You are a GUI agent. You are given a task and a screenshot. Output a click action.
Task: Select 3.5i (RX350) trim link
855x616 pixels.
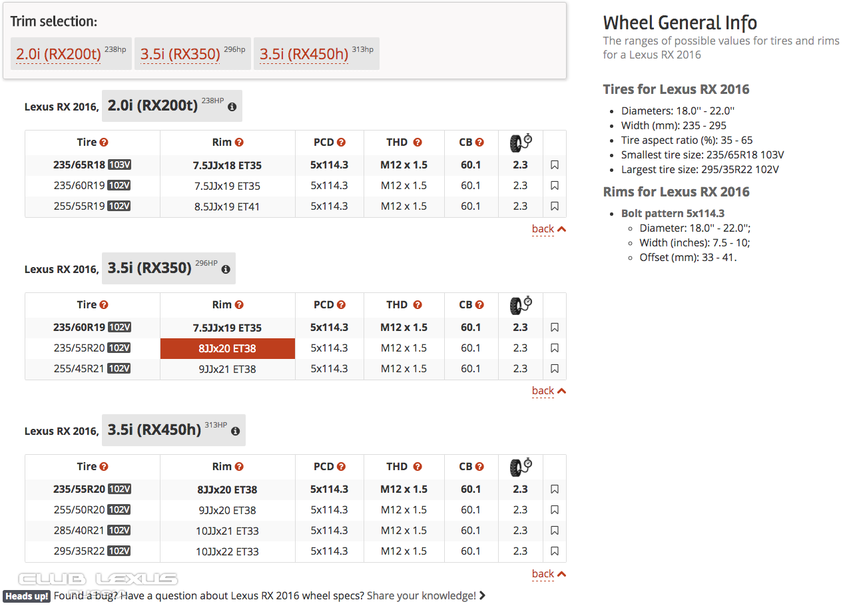click(180, 54)
